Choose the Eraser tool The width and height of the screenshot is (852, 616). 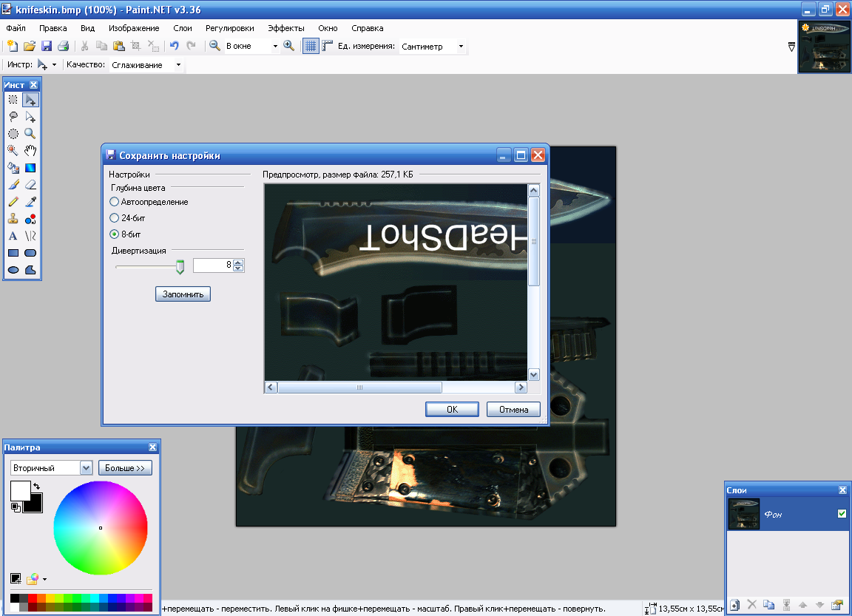point(30,185)
